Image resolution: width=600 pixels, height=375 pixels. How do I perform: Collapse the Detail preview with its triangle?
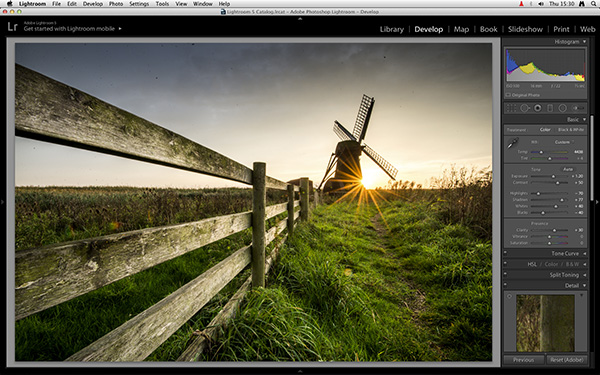(581, 296)
